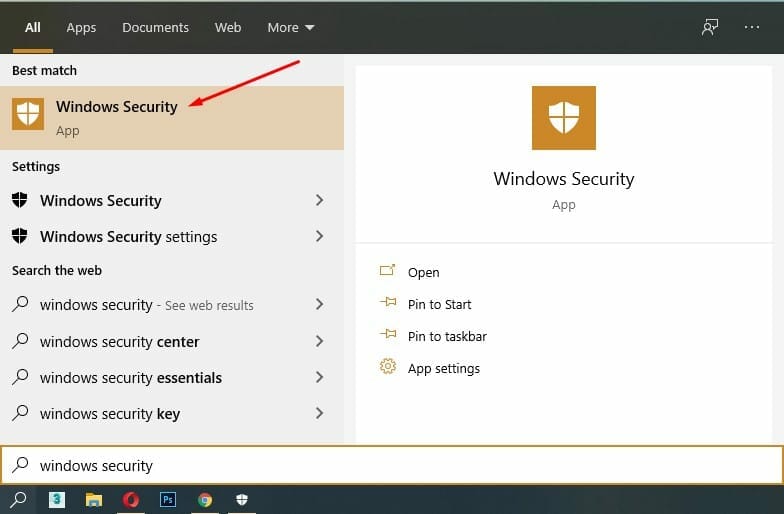Switch to the All search tab
The image size is (784, 514).
(x=32, y=28)
